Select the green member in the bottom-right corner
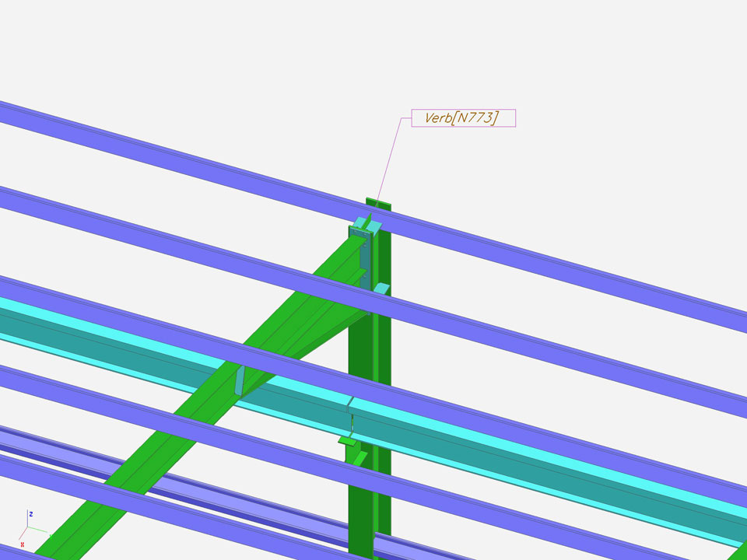 click(x=737, y=551)
